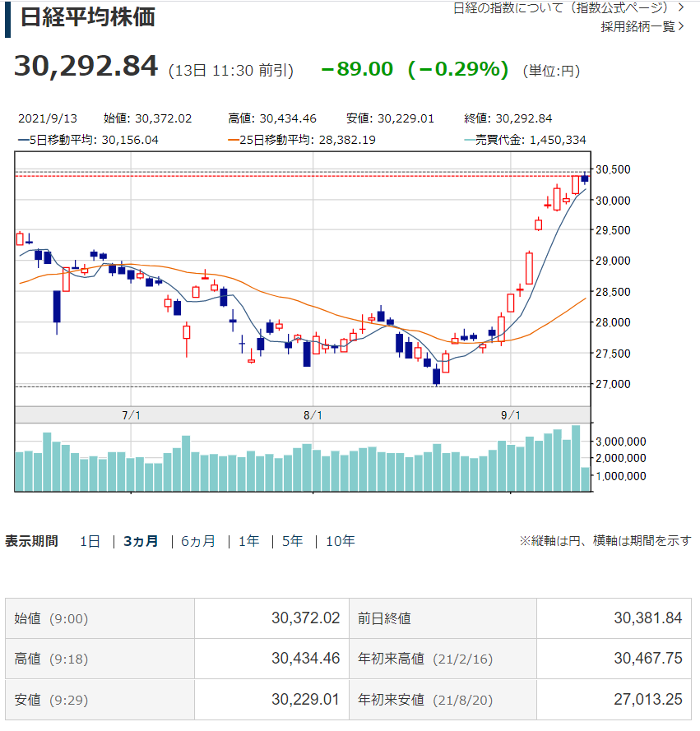Click the latest candlestick on the chart
The height and width of the screenshot is (731, 700).
[584, 178]
